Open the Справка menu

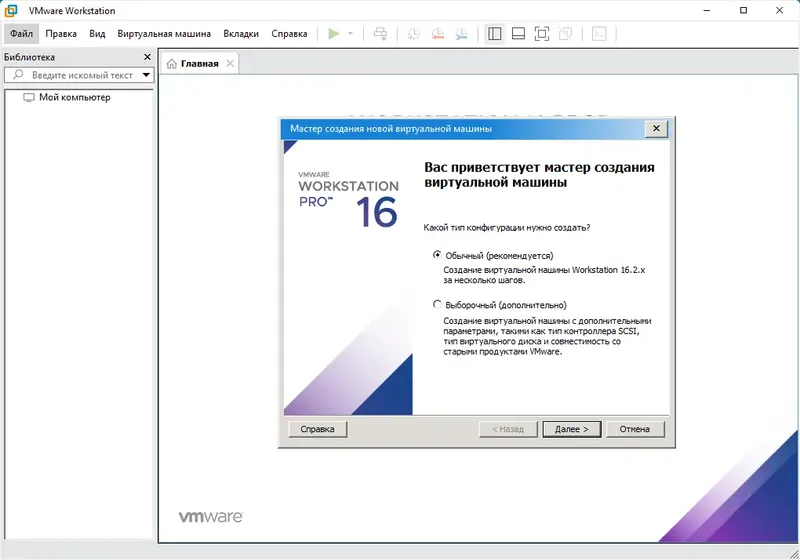pyautogui.click(x=289, y=34)
